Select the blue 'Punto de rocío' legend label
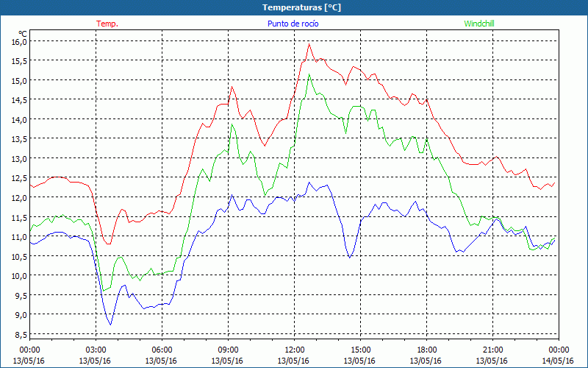Screen dimensions: 588x368 (x=293, y=24)
